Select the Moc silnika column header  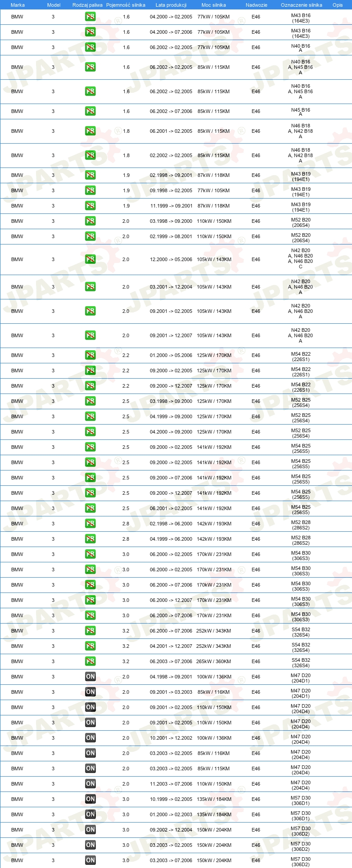[x=214, y=5]
